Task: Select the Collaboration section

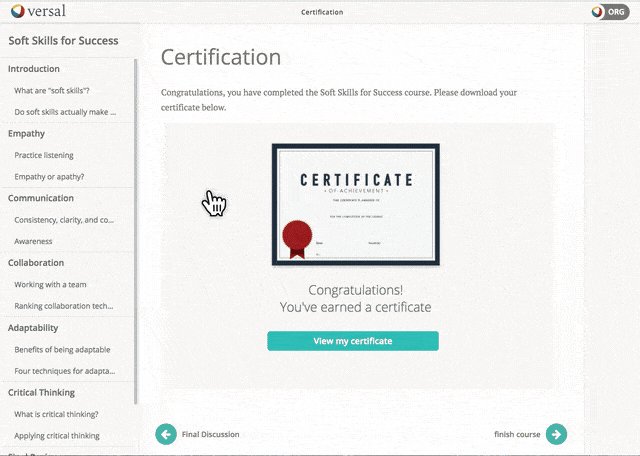Action: tap(36, 263)
